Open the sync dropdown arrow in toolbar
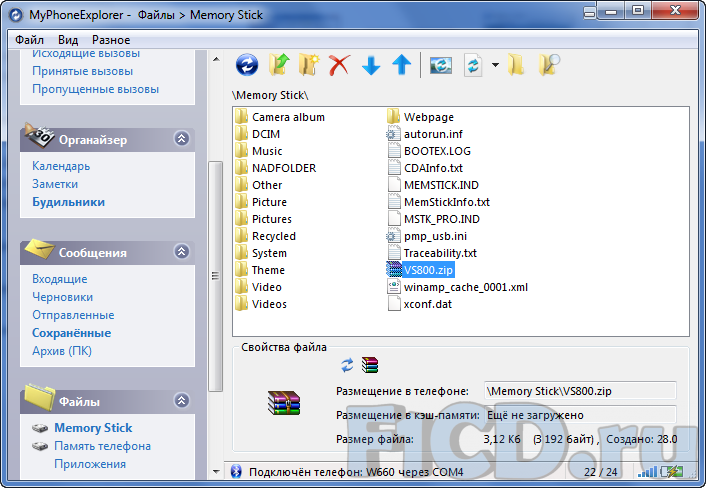The image size is (706, 488). click(x=495, y=65)
